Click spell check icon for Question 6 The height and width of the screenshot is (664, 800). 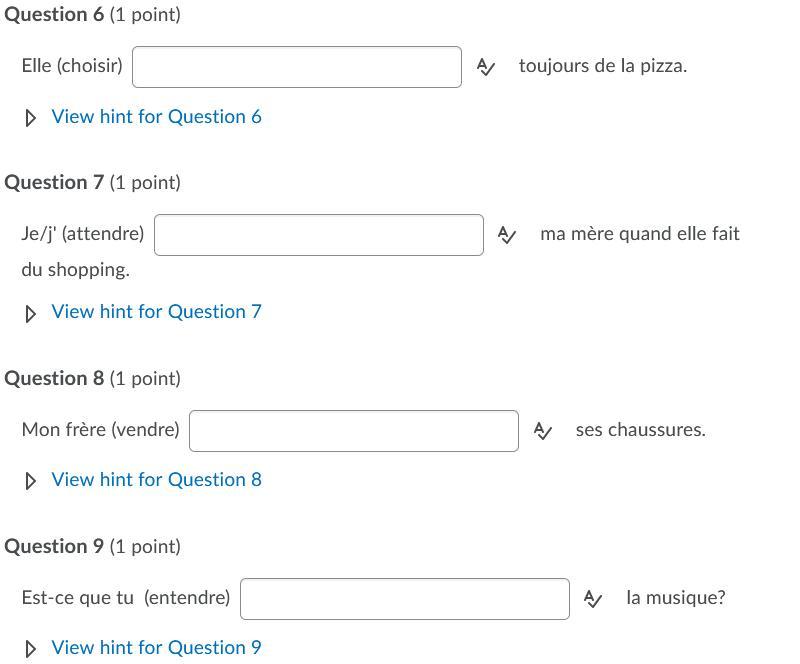click(486, 67)
